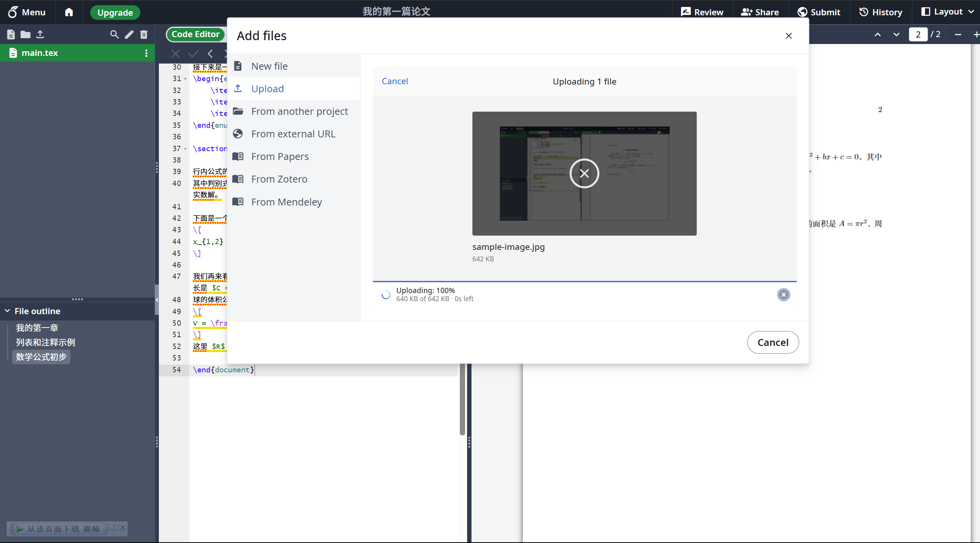Viewport: 980px width, 543px height.
Task: Go to the Overleaf home icon
Action: point(69,12)
